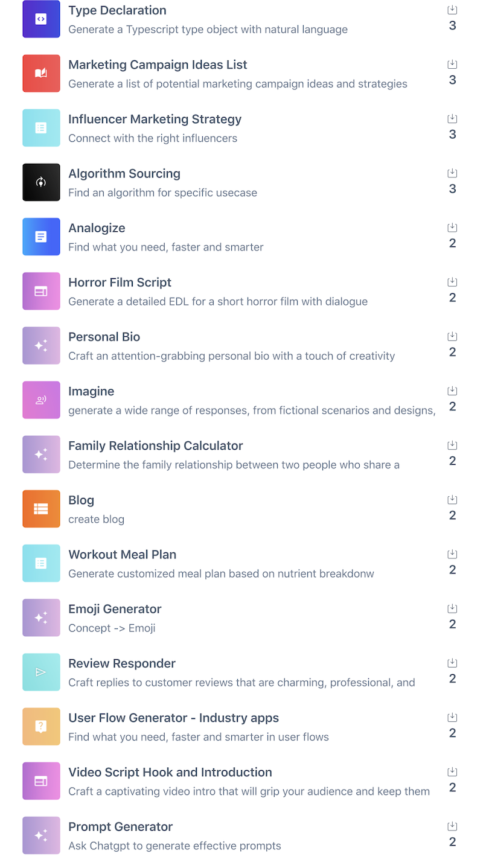Click the Type Declaration code icon
Screen dimensions: 489x868
click(41, 19)
